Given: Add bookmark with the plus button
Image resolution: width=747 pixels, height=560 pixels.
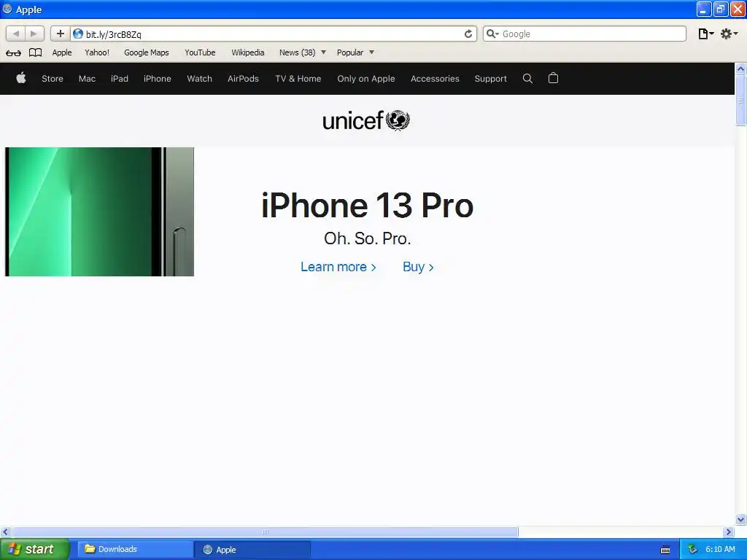Looking at the screenshot, I should 60,34.
